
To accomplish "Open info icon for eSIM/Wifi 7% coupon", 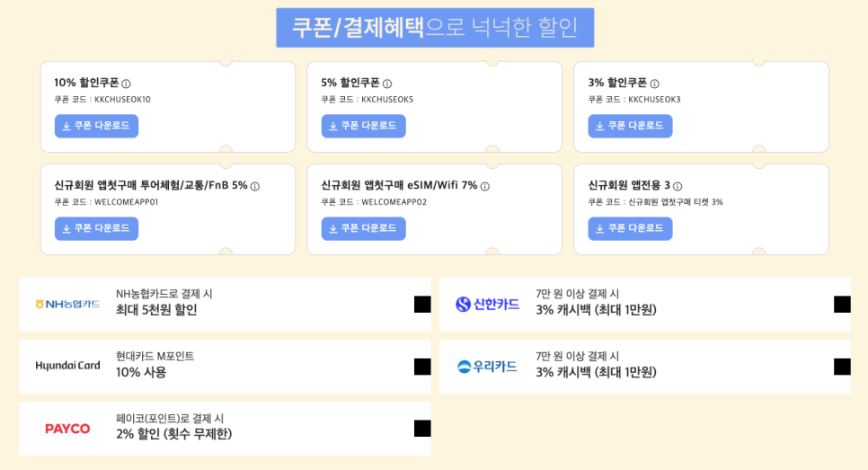I will click(x=485, y=187).
